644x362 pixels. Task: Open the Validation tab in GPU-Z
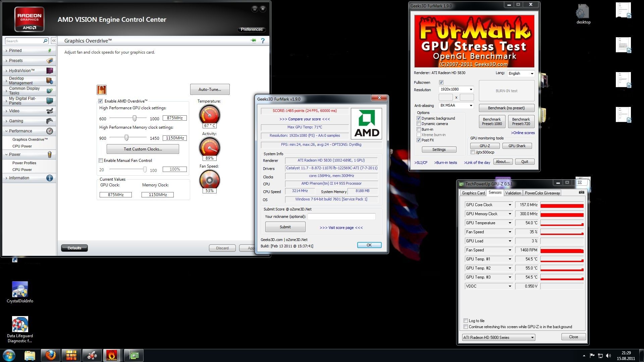coord(513,193)
